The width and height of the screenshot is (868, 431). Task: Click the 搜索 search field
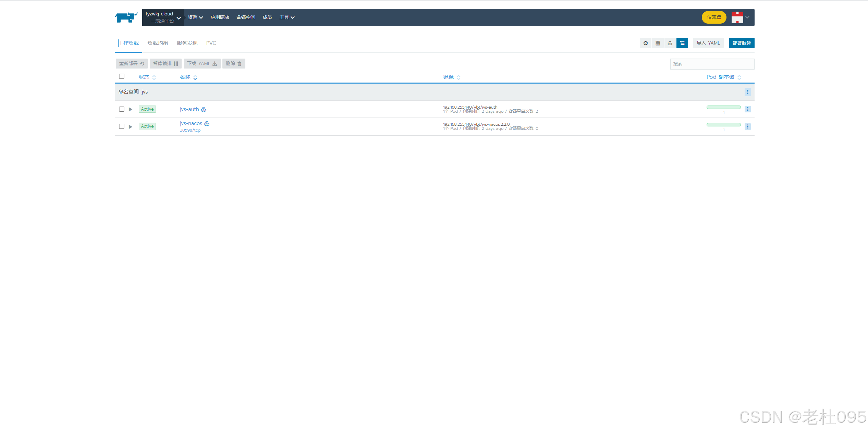point(712,64)
